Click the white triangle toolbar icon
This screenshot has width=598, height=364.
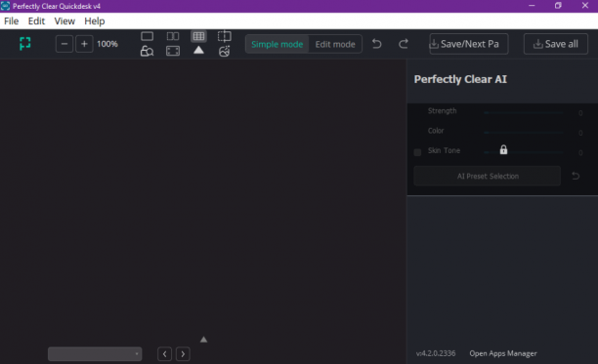[198, 50]
